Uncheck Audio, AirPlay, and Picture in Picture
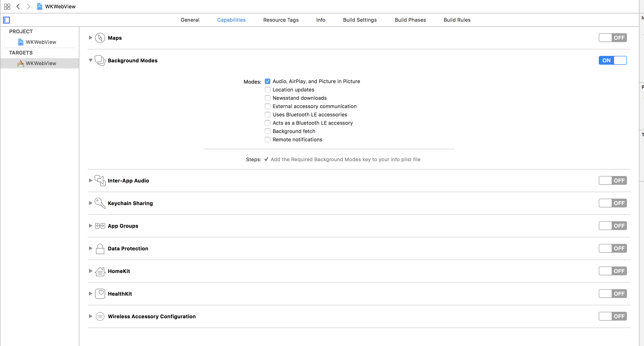Screen dimensions: 644x346 tap(268, 81)
